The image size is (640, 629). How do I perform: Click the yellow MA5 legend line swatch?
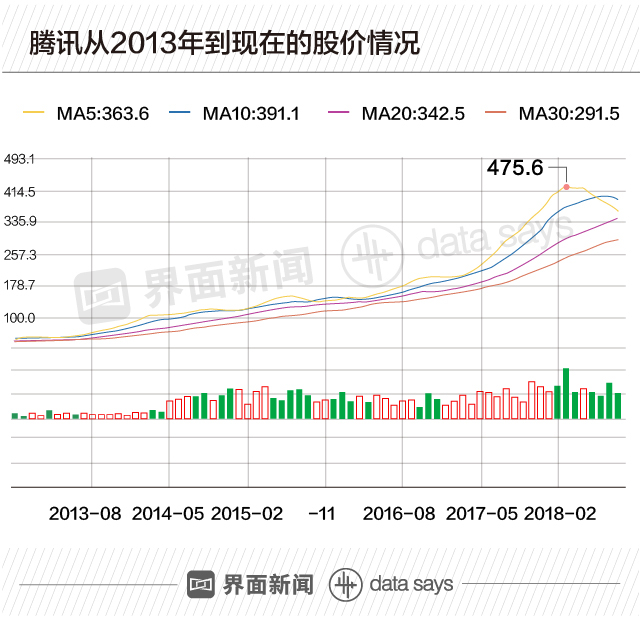point(33,112)
